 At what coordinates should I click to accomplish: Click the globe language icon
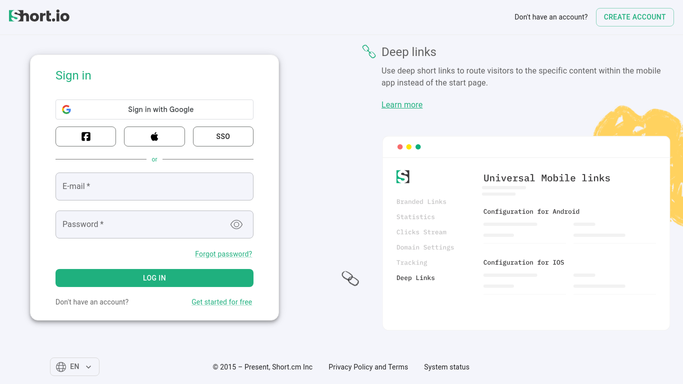[x=61, y=367]
